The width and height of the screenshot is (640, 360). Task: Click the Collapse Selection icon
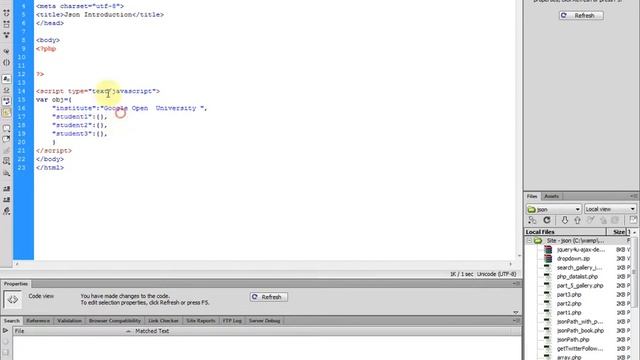7,24
